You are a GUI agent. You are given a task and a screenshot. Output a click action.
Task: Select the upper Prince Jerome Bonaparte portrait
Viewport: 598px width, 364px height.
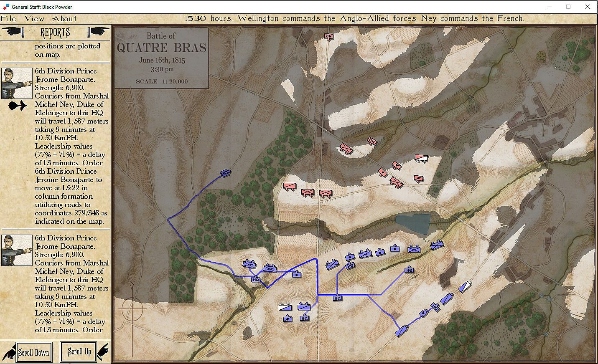[x=17, y=83]
